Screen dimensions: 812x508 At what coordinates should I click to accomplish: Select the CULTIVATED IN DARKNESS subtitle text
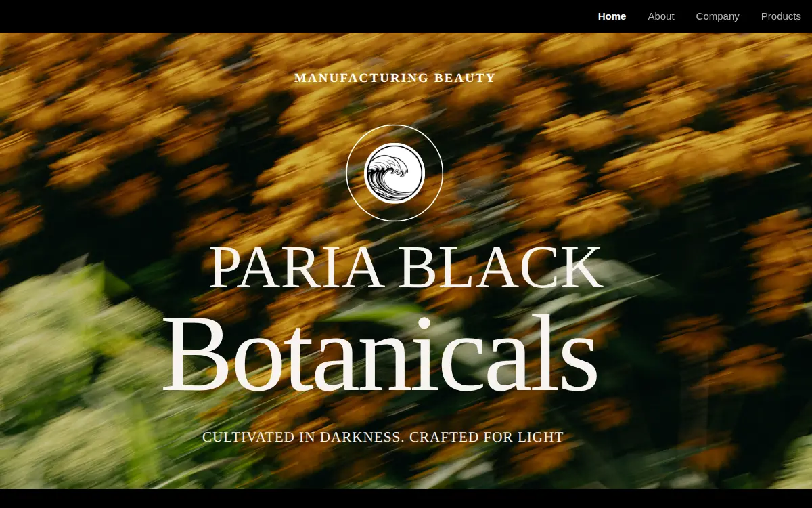[x=383, y=437]
